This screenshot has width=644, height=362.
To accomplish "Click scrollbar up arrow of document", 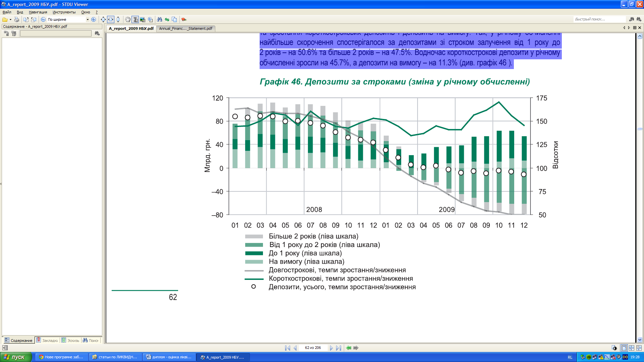I will tap(640, 36).
